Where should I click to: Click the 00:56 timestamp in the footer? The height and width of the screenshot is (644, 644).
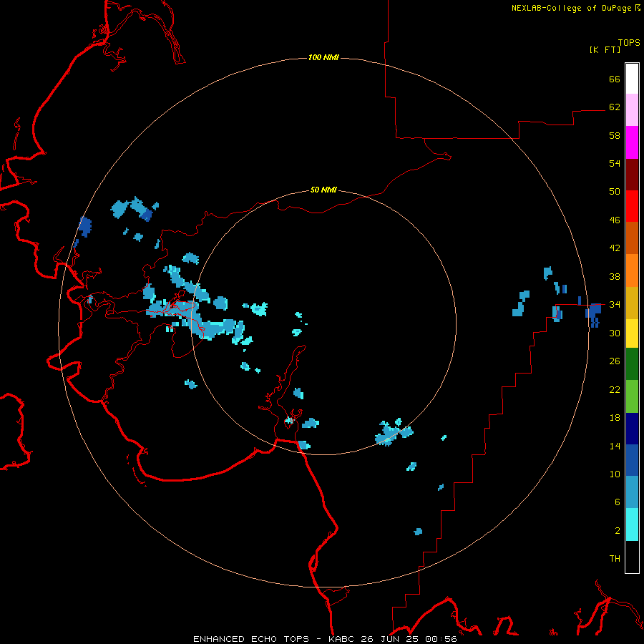click(441, 639)
